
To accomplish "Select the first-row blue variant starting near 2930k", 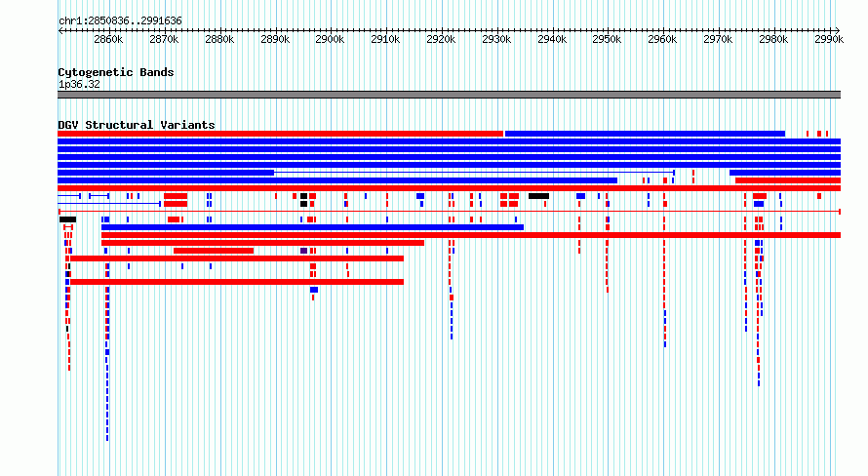I will click(645, 134).
